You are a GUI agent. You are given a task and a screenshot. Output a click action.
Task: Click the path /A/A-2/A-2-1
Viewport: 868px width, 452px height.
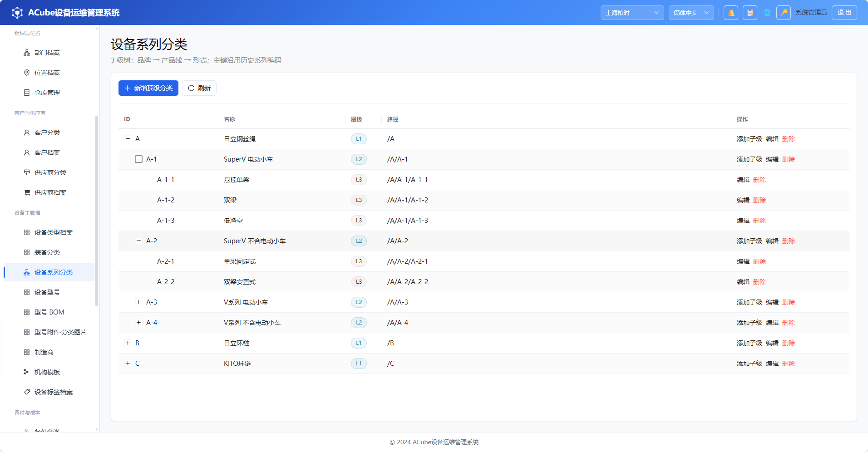pyautogui.click(x=408, y=261)
